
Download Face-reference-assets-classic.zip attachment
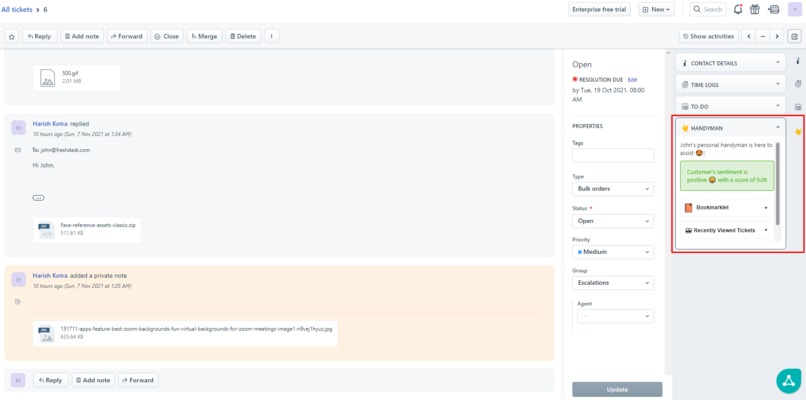[87, 230]
